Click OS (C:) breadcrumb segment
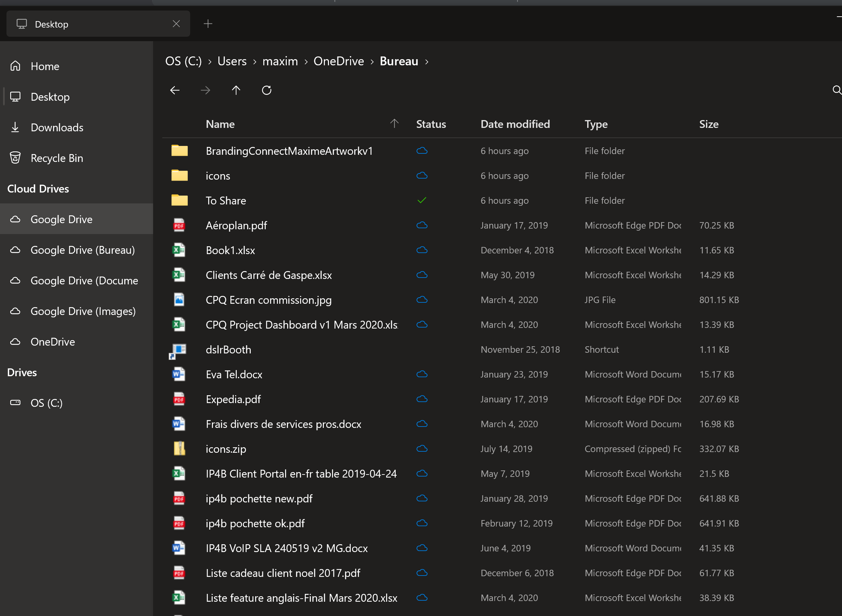Screen dimensions: 842x616 pos(183,61)
